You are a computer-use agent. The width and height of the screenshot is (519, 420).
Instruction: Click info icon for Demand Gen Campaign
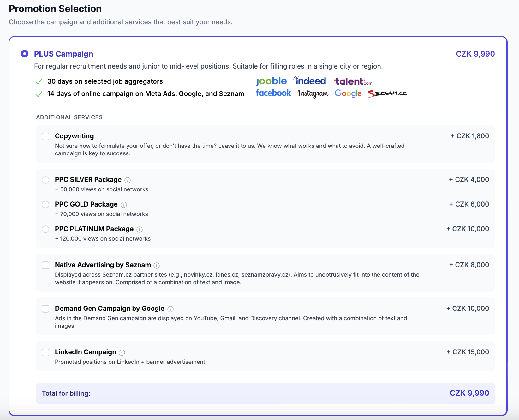(170, 309)
